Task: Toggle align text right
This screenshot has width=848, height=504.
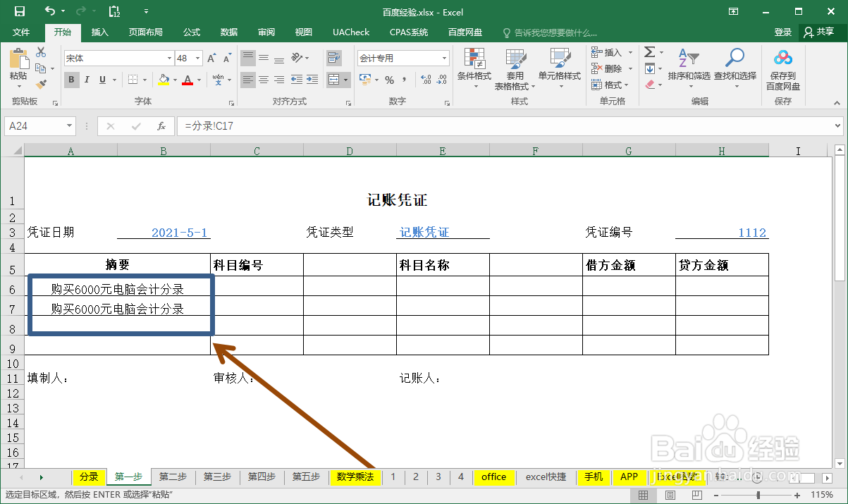Action: (x=280, y=80)
